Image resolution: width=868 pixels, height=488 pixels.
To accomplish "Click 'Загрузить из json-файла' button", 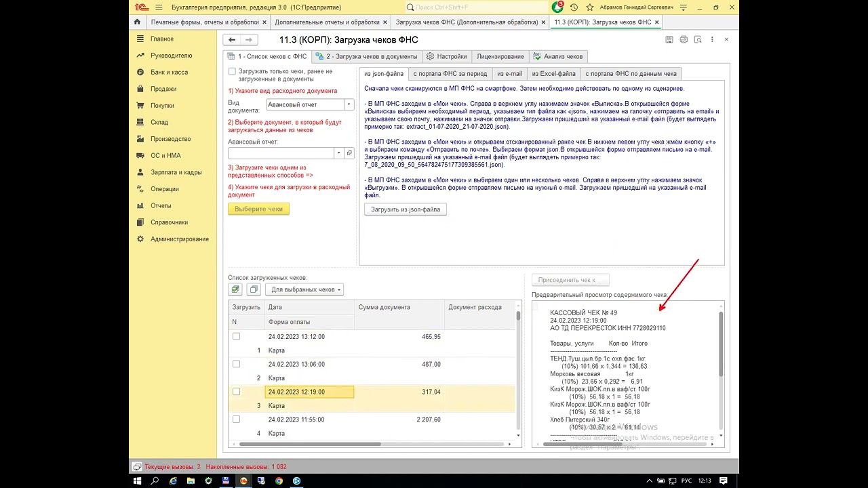I will click(406, 209).
